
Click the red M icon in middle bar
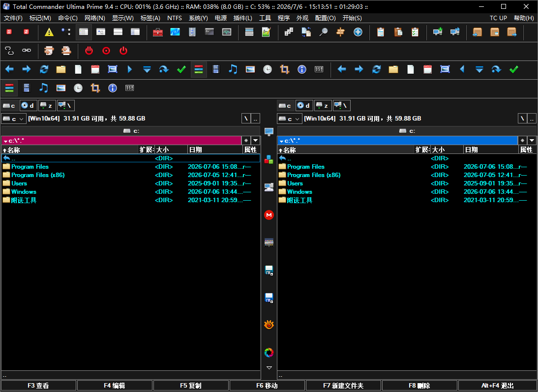269,215
